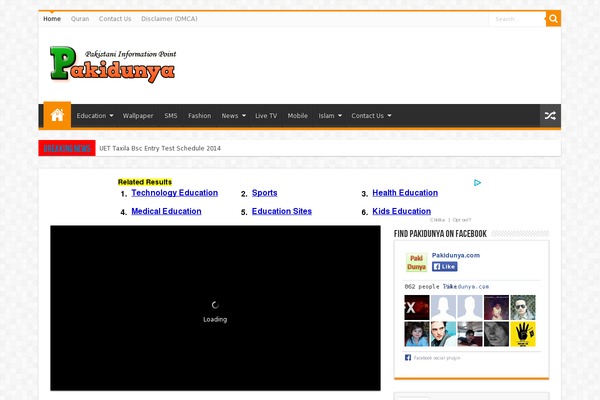Click the Opt out? ad link

point(461,220)
